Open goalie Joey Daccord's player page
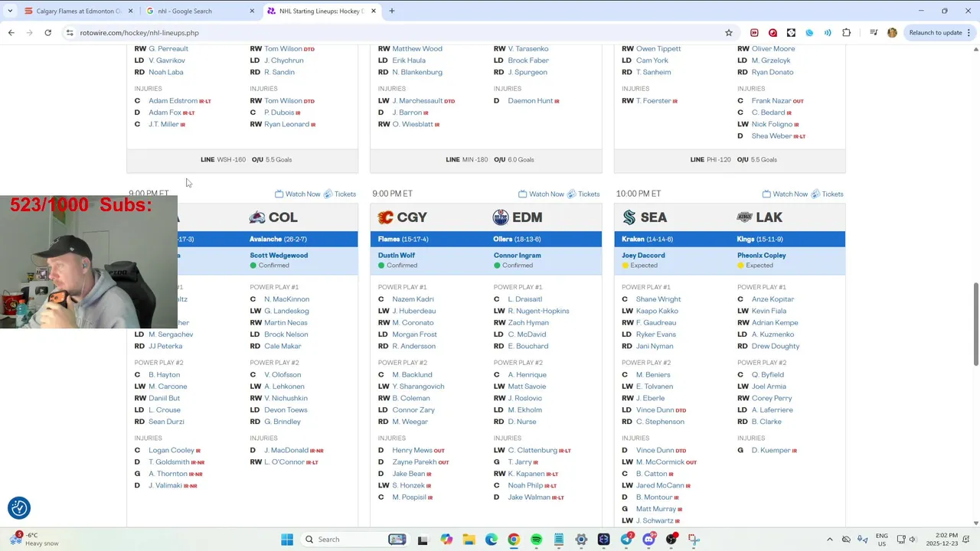 click(x=643, y=256)
